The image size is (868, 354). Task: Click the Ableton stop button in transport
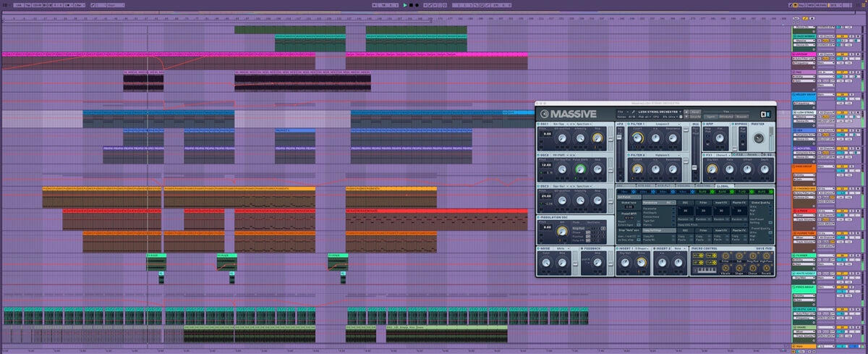411,5
